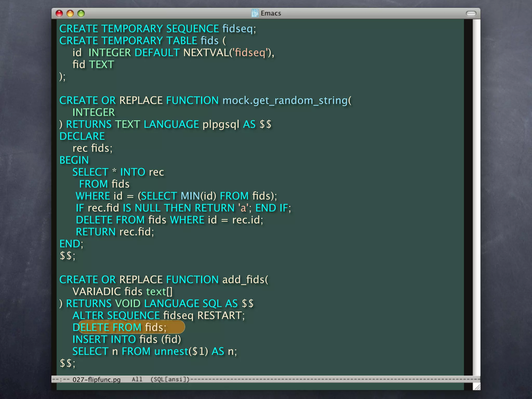532x399 pixels.
Task: Click 'INSERT INTO fids (fid)' line
Action: point(127,339)
